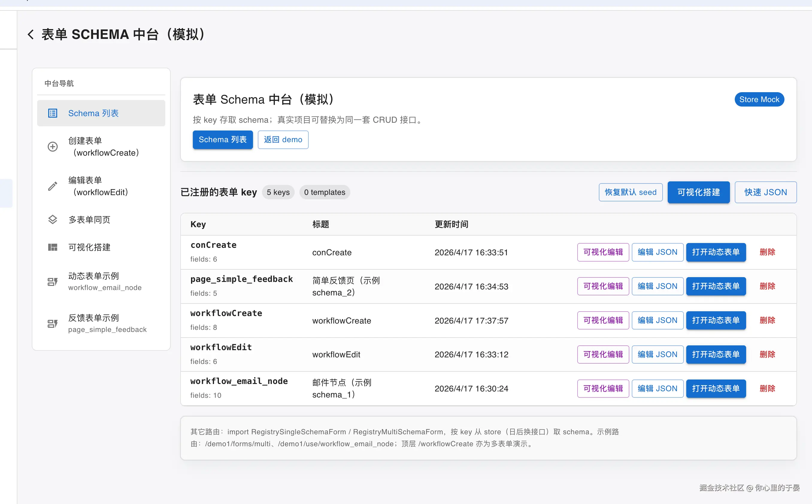Screen dimensions: 812x504
Task: Delete the page_simple_feedback schema
Action: pyautogui.click(x=767, y=286)
